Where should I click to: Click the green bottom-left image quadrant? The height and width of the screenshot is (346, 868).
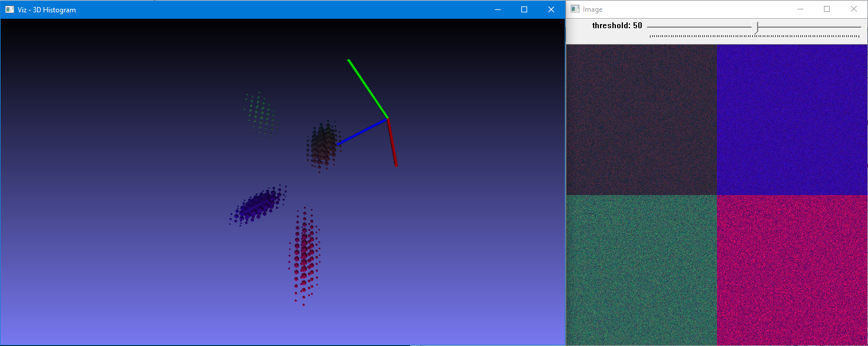[x=641, y=270]
